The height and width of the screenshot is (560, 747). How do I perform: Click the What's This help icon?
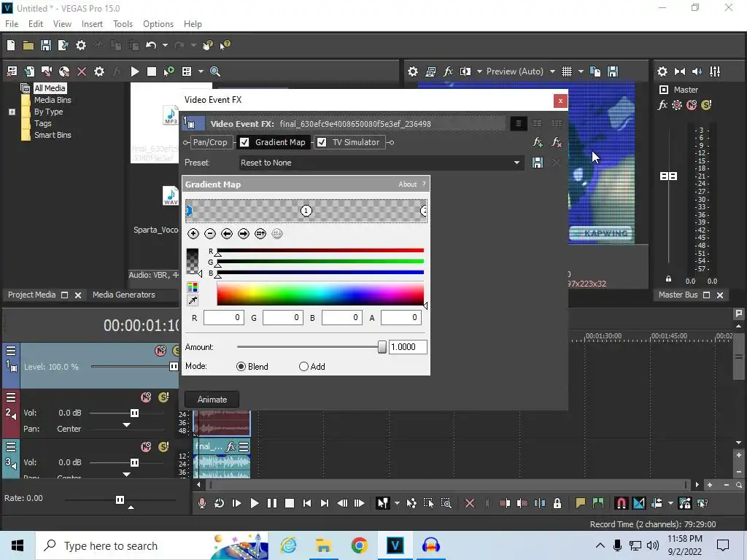pos(225,45)
